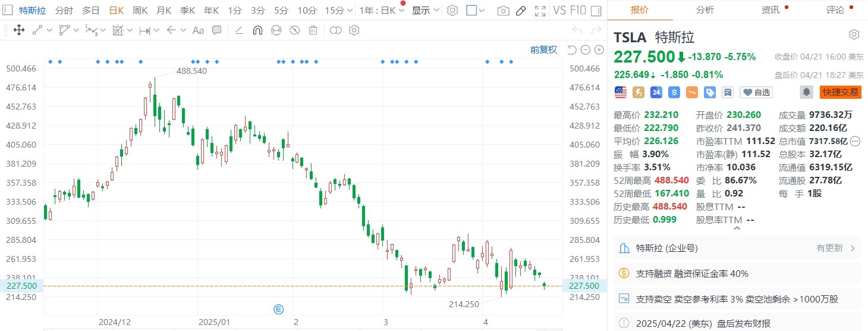Select the magnet snap drawing tool
This screenshot has width=868, height=331.
(257, 30)
